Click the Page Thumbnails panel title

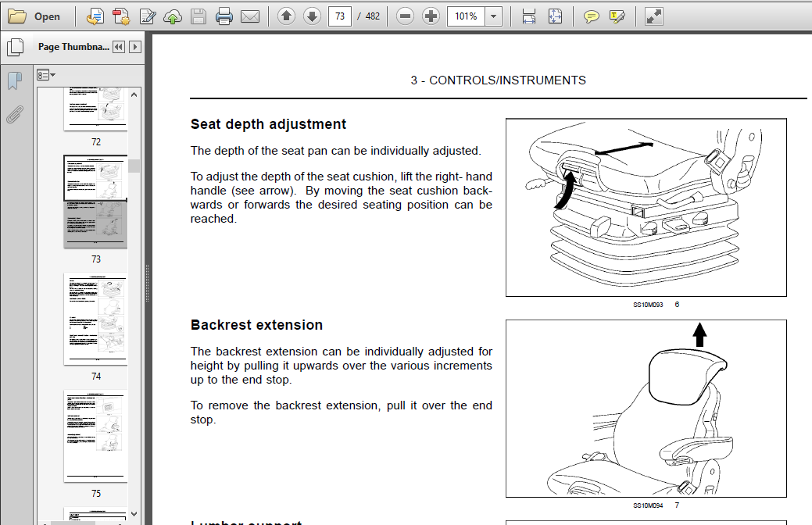point(73,47)
